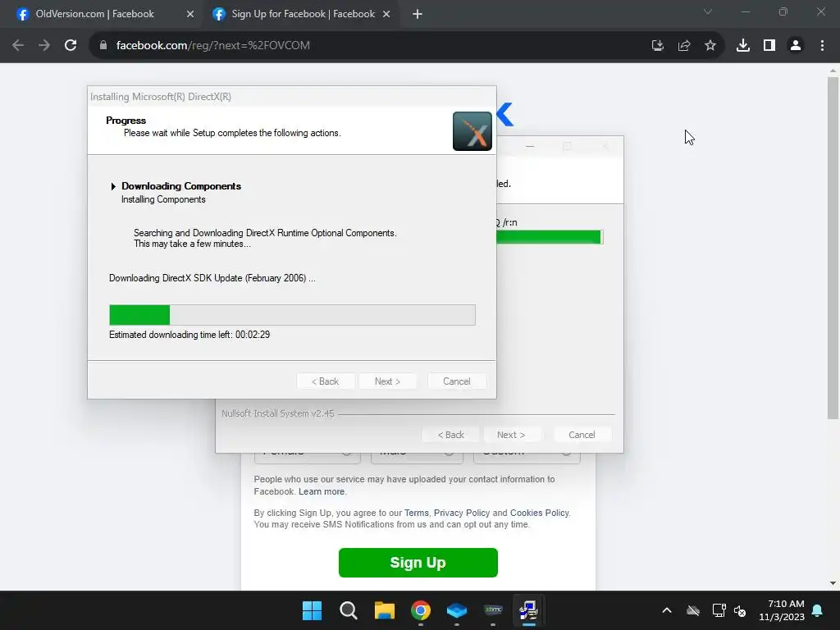Click the Installing Microsoft DirectX title bar
Viewport: 840px width, 630px height.
[x=291, y=97]
